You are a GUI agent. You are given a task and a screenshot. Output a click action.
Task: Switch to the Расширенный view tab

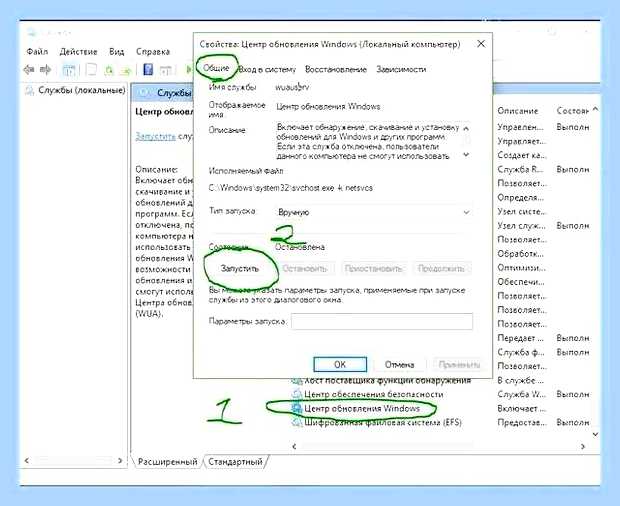167,461
